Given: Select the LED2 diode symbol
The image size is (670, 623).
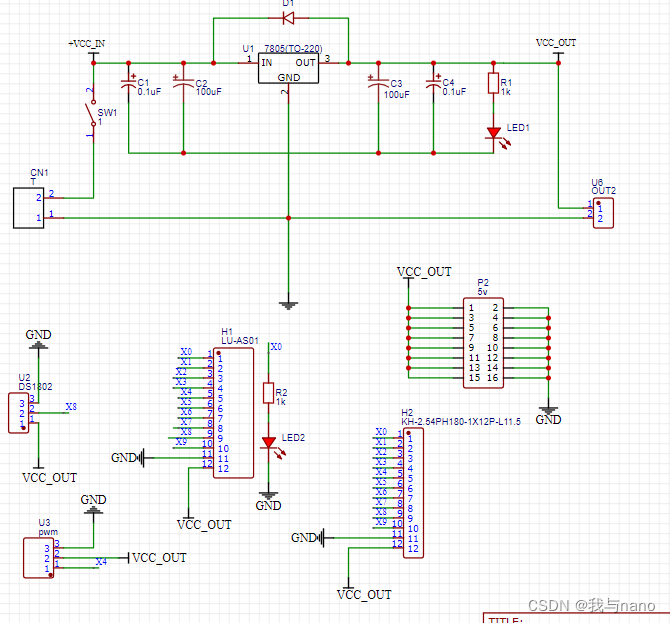Looking at the screenshot, I should pyautogui.click(x=272, y=447).
